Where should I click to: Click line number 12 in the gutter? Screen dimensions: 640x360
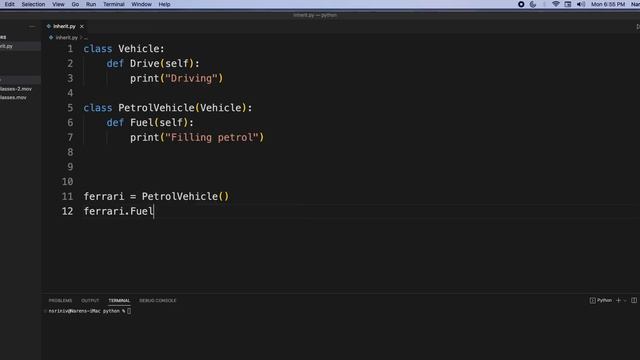click(x=67, y=211)
